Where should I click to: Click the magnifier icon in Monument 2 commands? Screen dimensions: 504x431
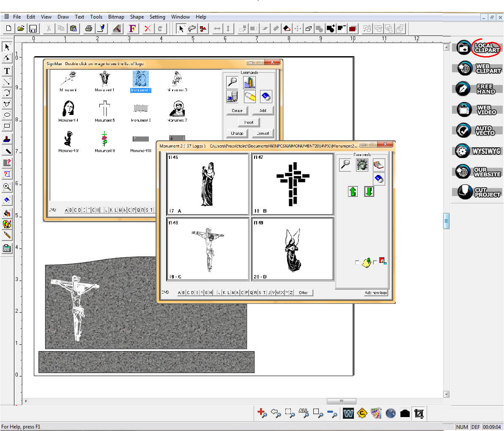click(x=345, y=165)
